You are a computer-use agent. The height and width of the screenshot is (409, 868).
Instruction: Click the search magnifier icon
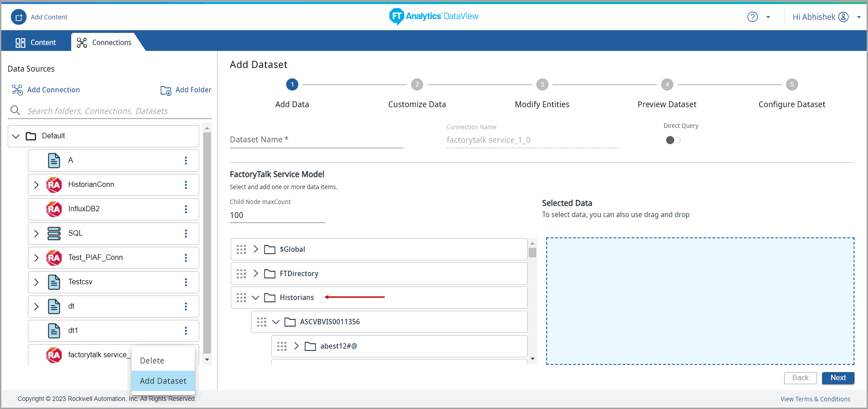(15, 110)
